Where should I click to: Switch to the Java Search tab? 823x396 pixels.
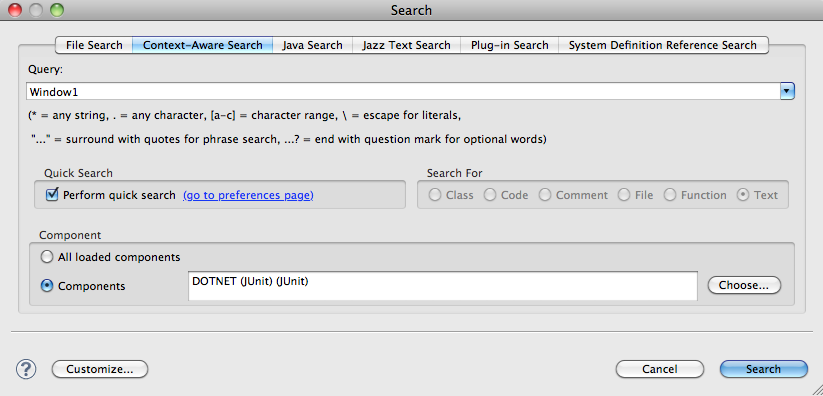[x=312, y=45]
